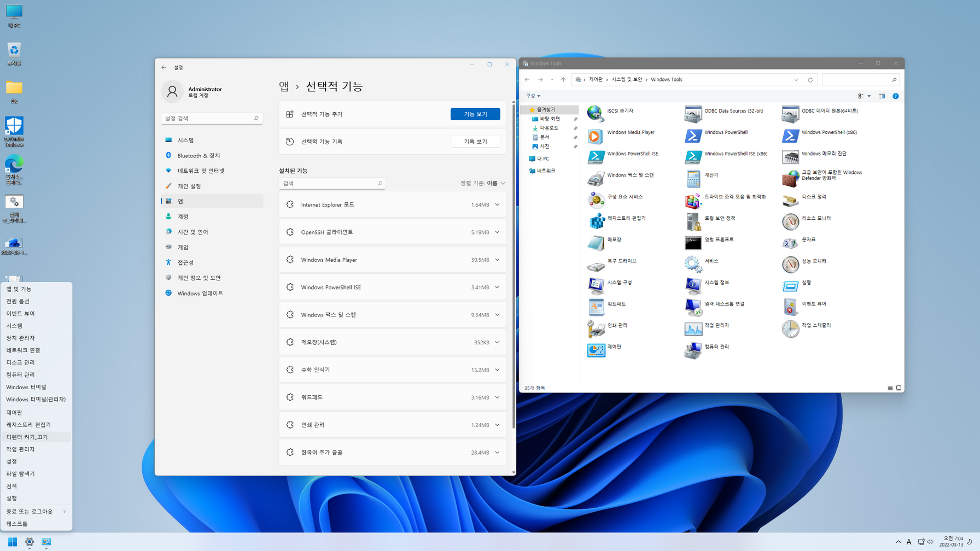
Task: Open 작업 관리자 icon in Windows Tools
Action: click(x=693, y=328)
